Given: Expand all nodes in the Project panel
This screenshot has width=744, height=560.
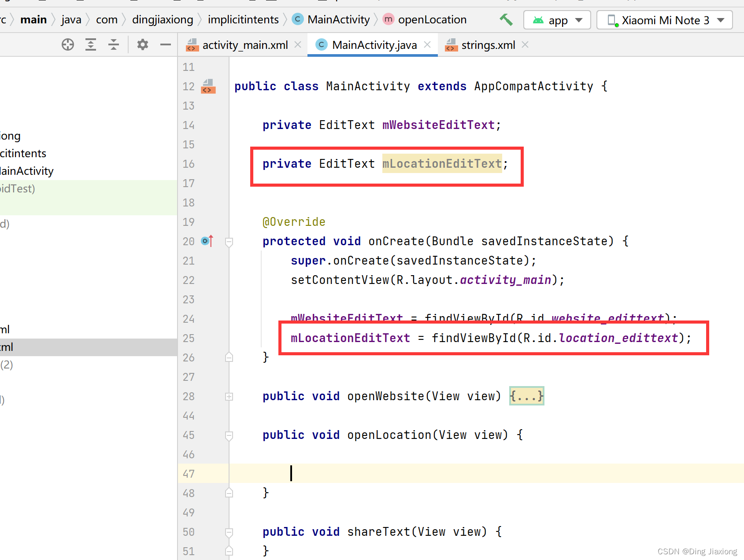Looking at the screenshot, I should 90,44.
